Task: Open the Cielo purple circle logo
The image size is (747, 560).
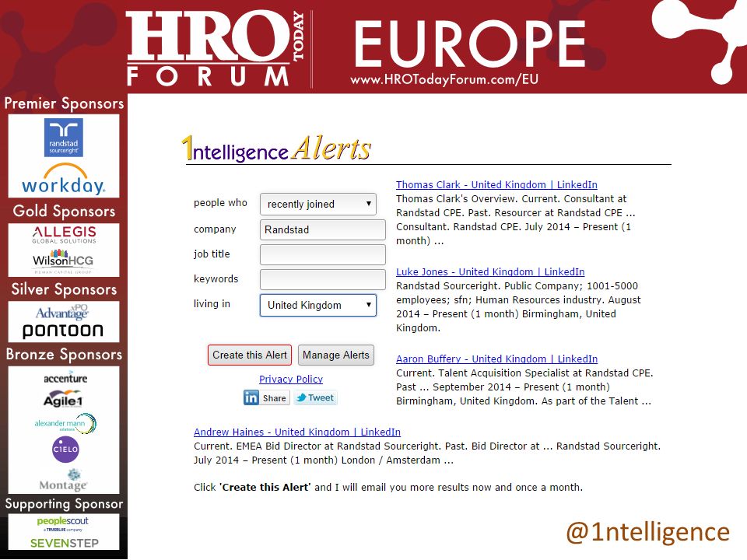Action: click(x=65, y=449)
